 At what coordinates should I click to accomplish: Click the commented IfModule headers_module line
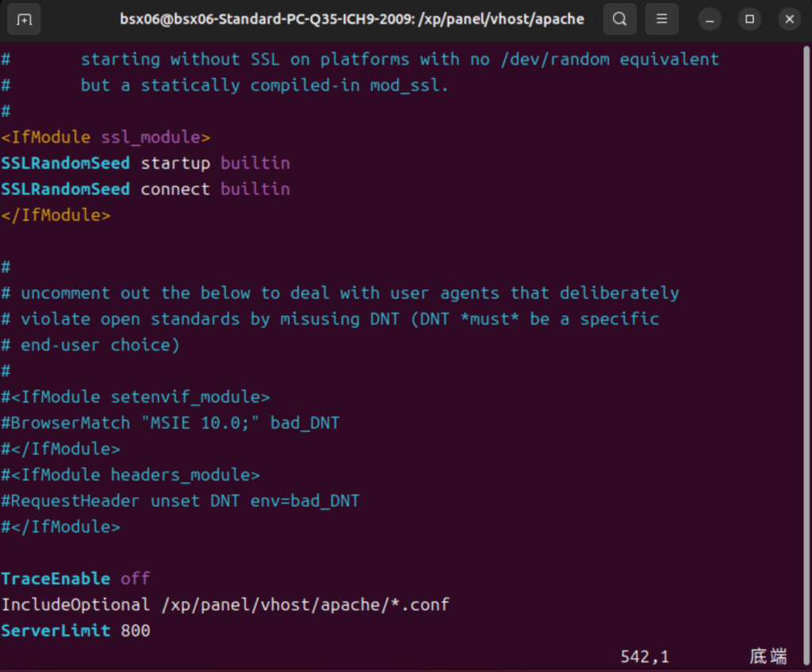click(131, 475)
